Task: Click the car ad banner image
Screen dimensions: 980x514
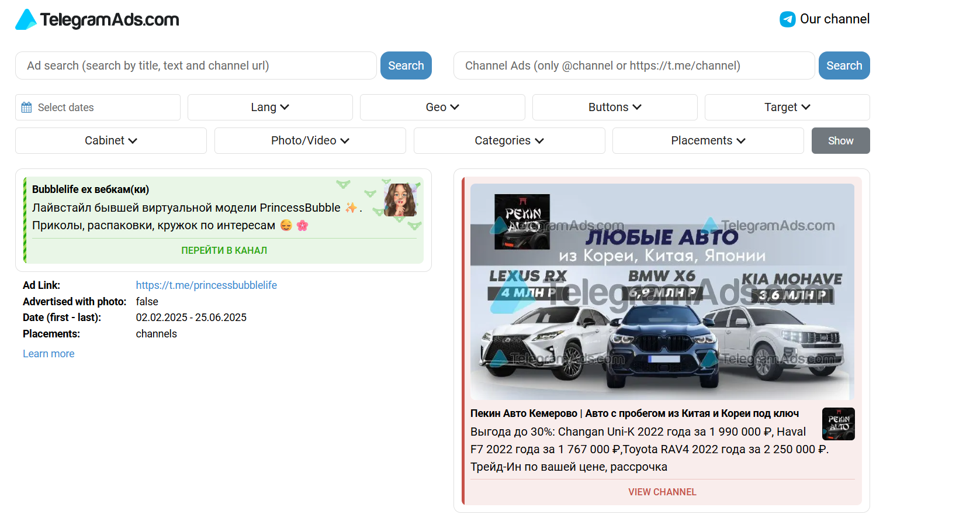Action: coord(662,292)
